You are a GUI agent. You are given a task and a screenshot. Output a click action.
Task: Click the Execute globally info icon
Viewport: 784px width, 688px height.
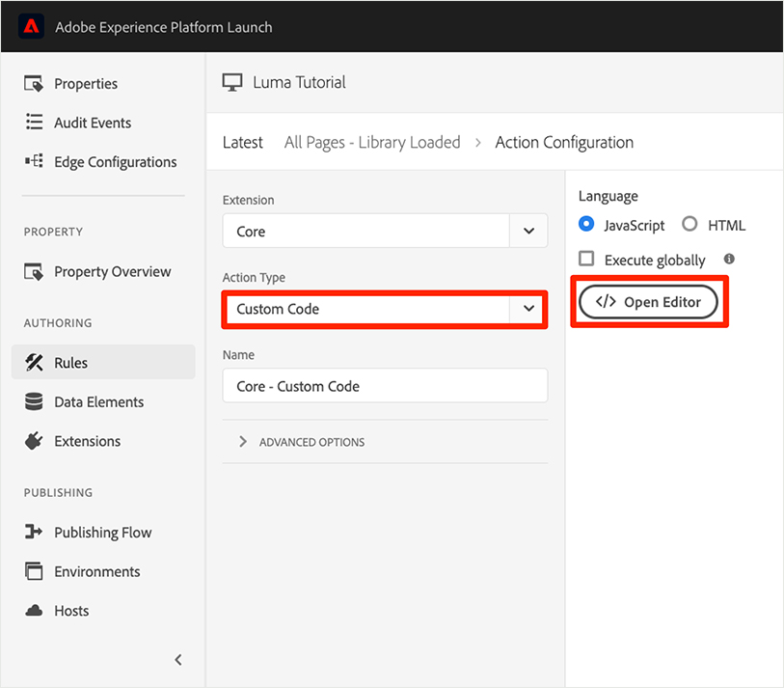pos(729,259)
